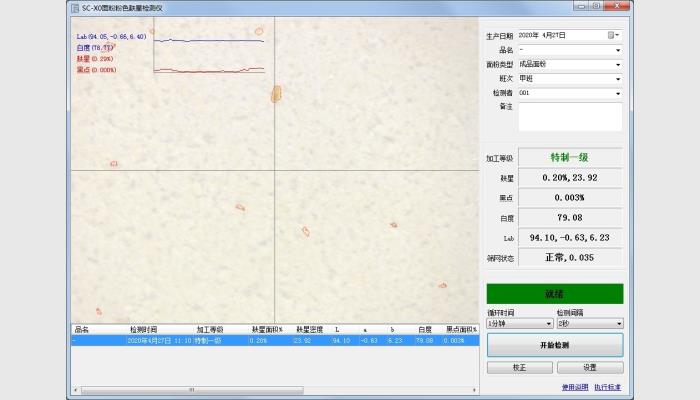Click the 校正 calibrate button

pos(518,367)
